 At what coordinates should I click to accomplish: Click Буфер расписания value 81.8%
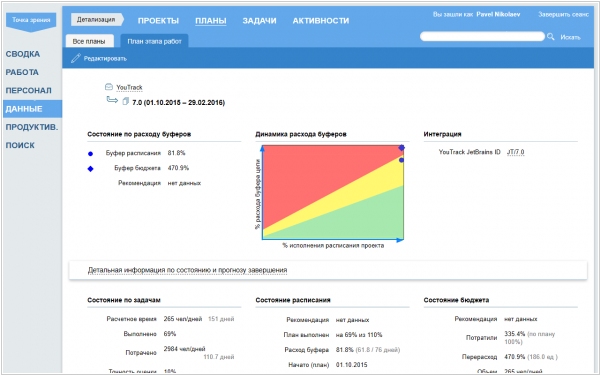coord(176,153)
